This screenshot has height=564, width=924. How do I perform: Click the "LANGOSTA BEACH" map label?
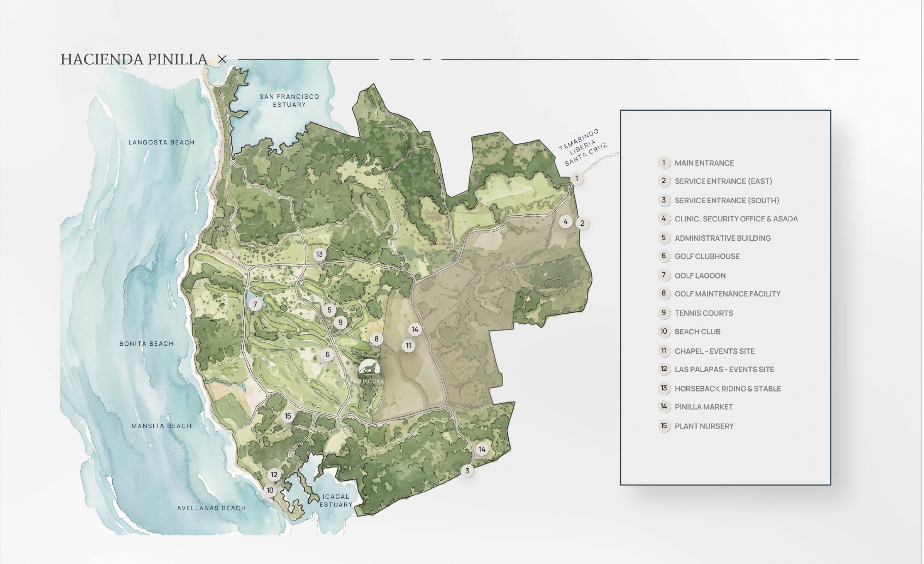click(x=161, y=142)
